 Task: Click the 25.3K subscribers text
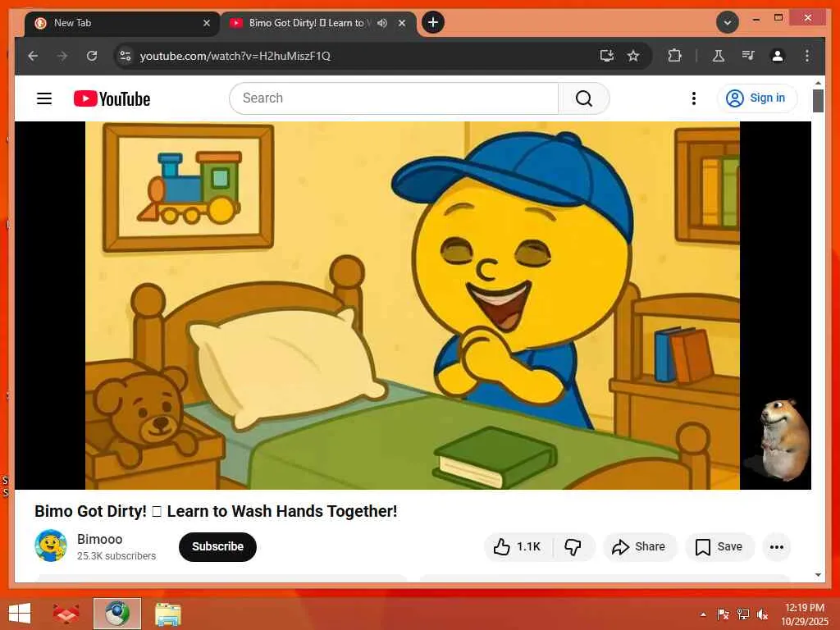tap(116, 556)
